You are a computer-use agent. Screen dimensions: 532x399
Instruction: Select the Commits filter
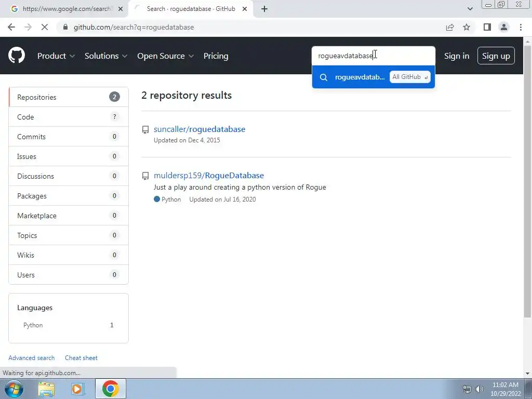tap(69, 137)
